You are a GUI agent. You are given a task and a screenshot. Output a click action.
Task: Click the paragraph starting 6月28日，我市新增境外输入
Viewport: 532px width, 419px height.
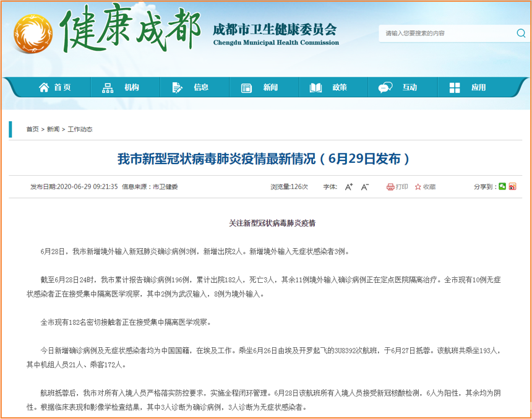pyautogui.click(x=195, y=252)
